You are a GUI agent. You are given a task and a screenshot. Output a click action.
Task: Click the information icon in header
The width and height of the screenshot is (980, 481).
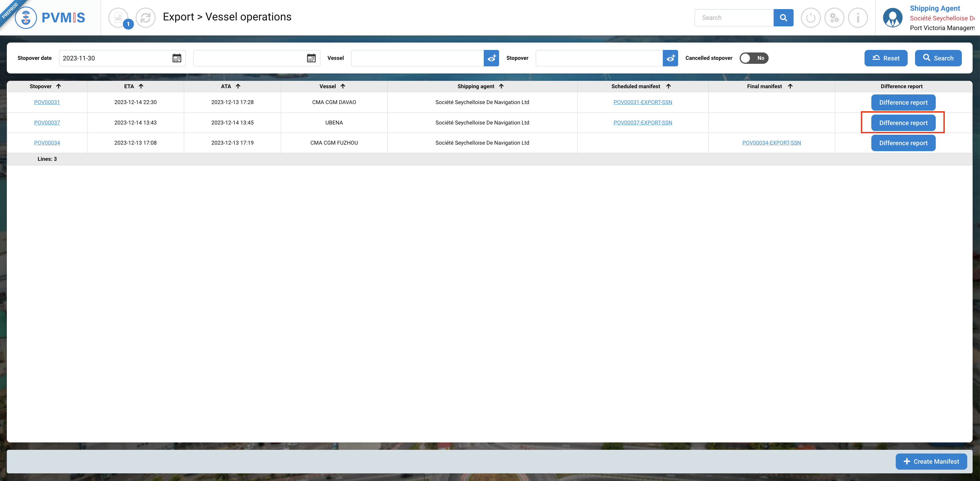[857, 18]
